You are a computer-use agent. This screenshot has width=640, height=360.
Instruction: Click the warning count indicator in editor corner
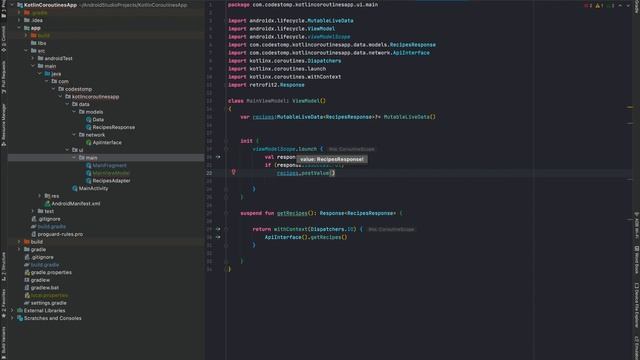pos(599,5)
